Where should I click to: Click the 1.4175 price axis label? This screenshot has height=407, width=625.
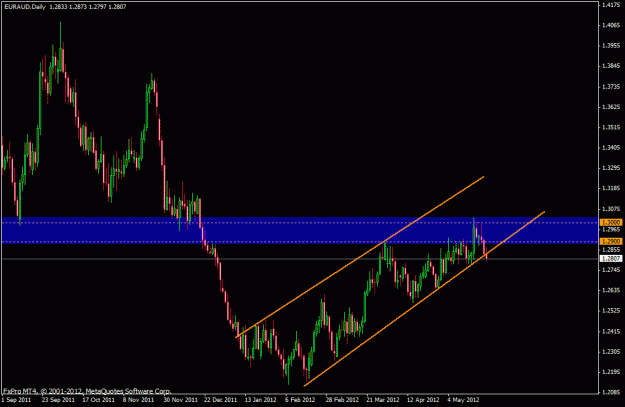tap(611, 5)
